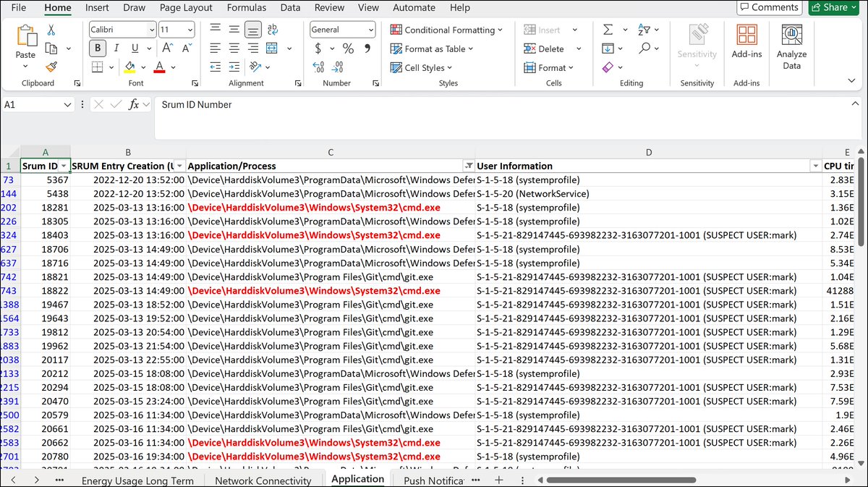Click the Decrease Indent icon
This screenshot has height=487, width=868.
click(215, 67)
